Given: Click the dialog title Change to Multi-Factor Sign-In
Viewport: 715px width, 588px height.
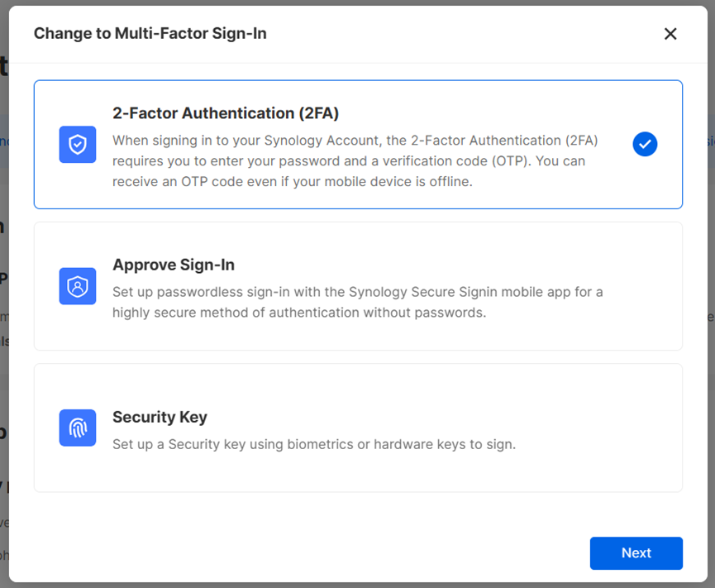Looking at the screenshot, I should coord(150,34).
